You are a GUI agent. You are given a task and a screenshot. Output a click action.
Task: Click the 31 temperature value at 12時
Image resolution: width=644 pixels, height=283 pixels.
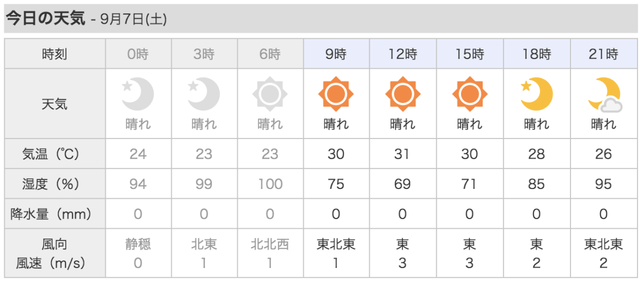click(402, 154)
